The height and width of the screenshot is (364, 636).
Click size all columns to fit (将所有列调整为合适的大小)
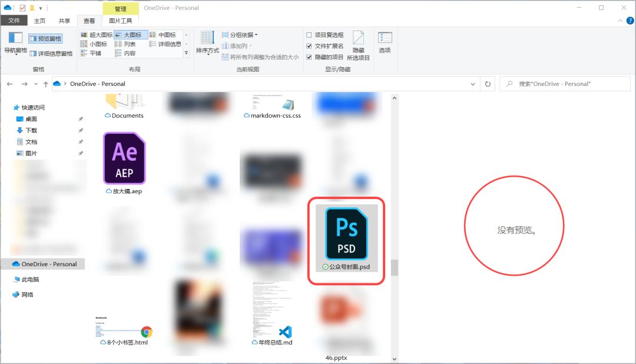tap(260, 57)
